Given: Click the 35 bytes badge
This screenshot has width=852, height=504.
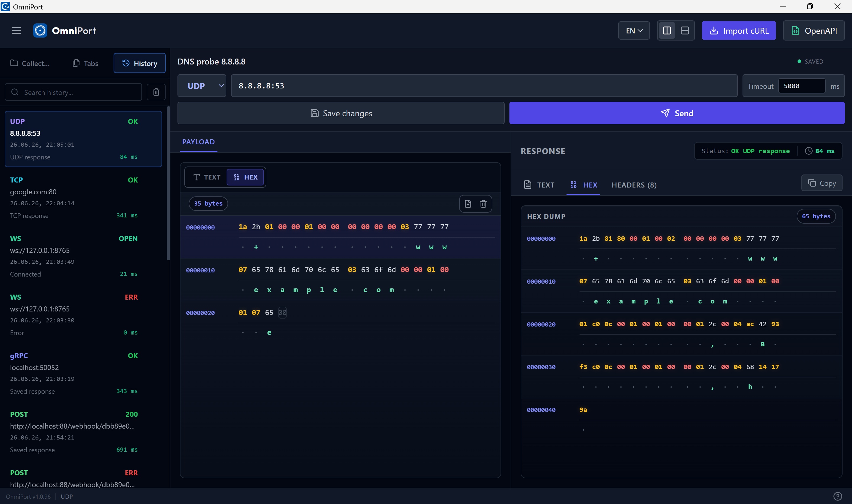Looking at the screenshot, I should click(208, 203).
